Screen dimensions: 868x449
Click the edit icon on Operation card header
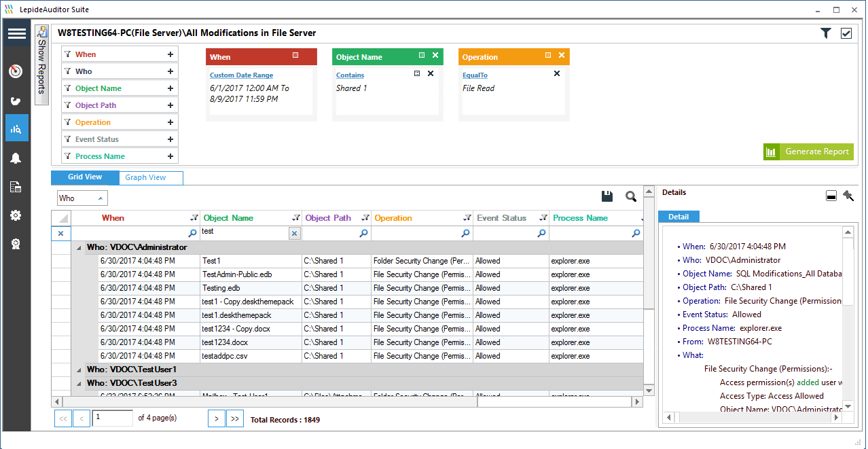tap(548, 56)
